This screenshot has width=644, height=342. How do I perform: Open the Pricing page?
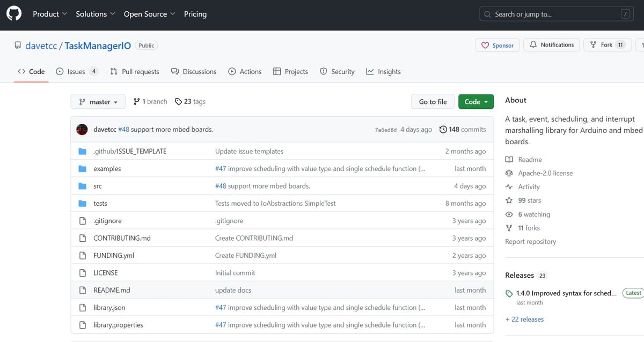[195, 14]
